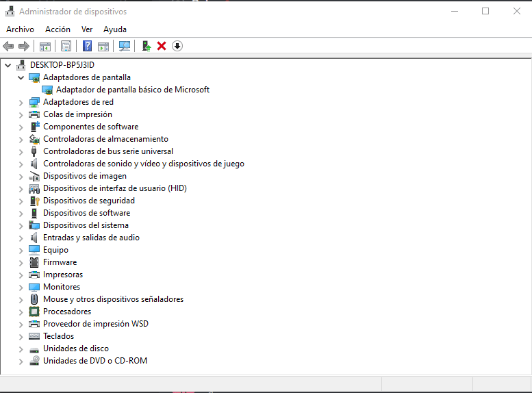This screenshot has height=393, width=532.
Task: Click the Adaptadores de red icon
Action: tap(34, 102)
